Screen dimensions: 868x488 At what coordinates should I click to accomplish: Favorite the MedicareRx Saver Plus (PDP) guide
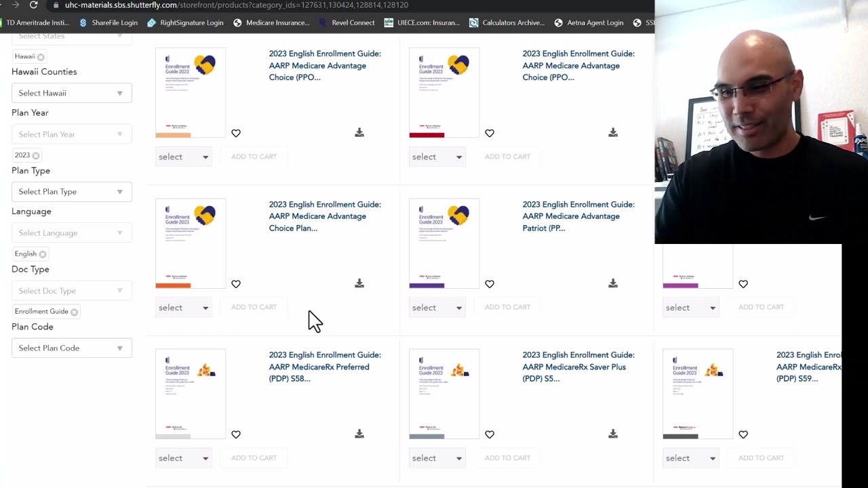pyautogui.click(x=490, y=434)
